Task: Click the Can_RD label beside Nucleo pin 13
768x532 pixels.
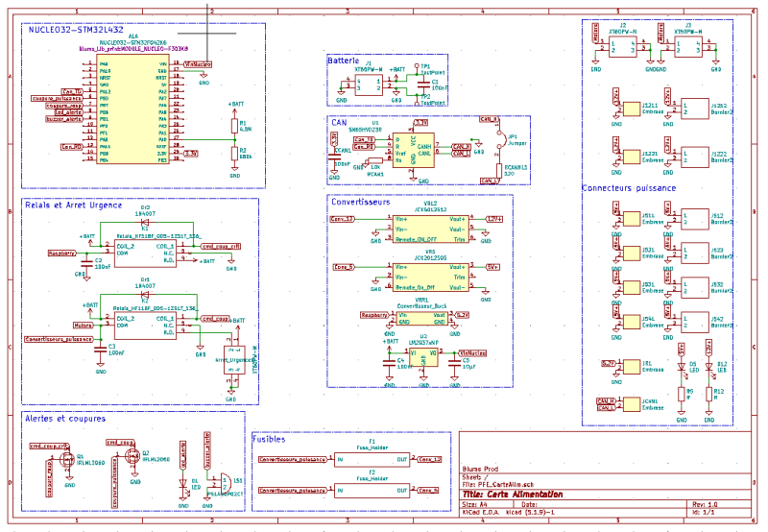Action: tap(71, 147)
